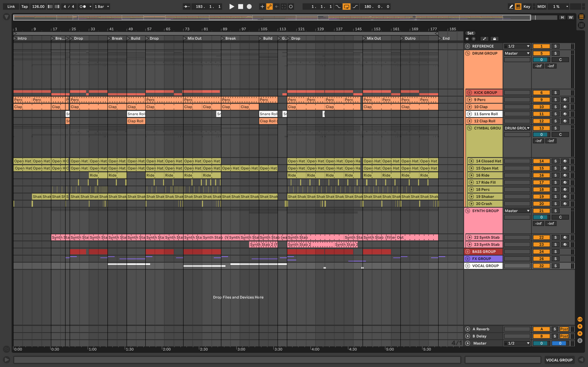Toggle the Loop switch in transport
This screenshot has height=367, width=588.
click(x=346, y=7)
